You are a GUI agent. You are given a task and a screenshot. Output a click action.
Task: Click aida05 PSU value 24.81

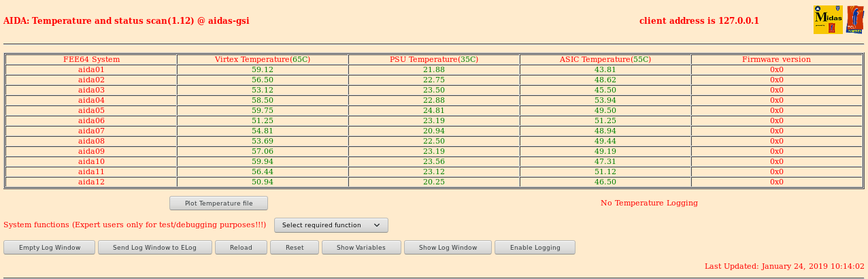pos(434,110)
